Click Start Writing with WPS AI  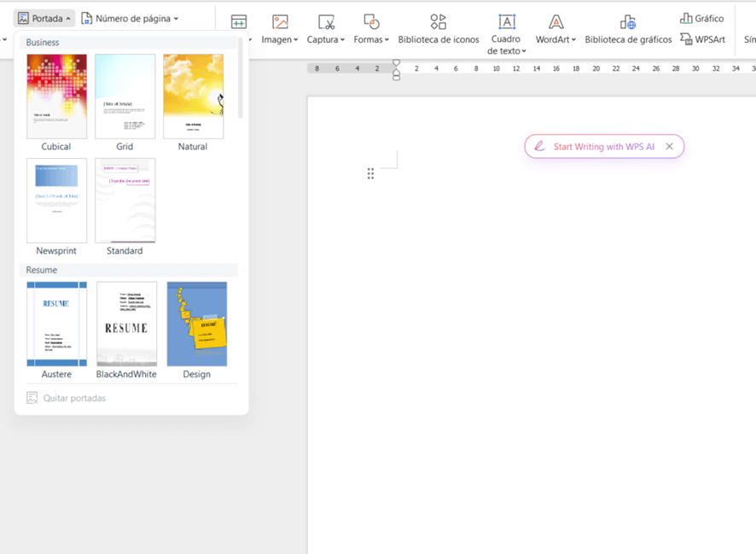[602, 147]
